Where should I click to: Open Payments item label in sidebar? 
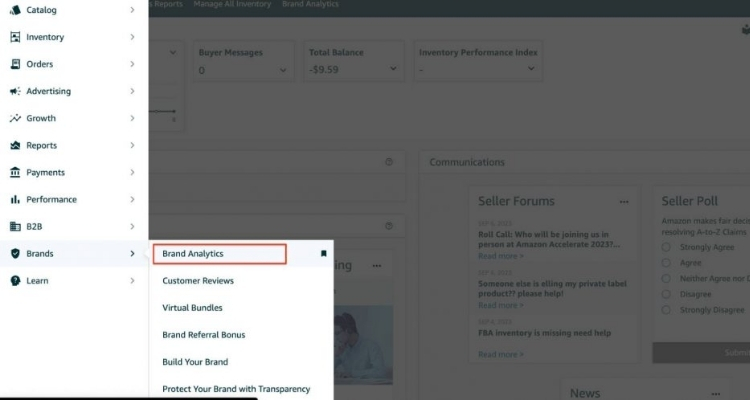click(x=45, y=172)
